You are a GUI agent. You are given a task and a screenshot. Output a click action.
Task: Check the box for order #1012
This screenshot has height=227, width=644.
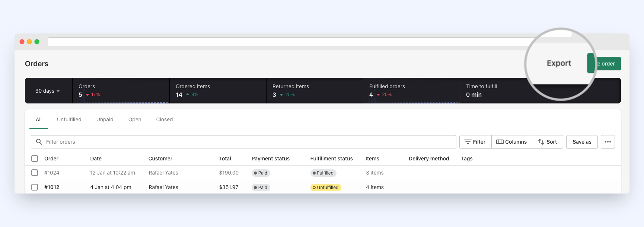coord(35,187)
